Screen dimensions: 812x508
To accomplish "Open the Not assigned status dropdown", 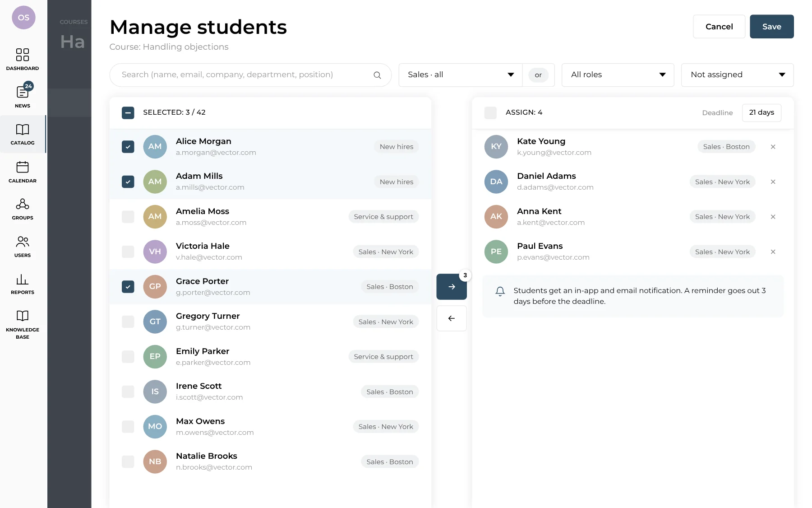I will pos(737,75).
